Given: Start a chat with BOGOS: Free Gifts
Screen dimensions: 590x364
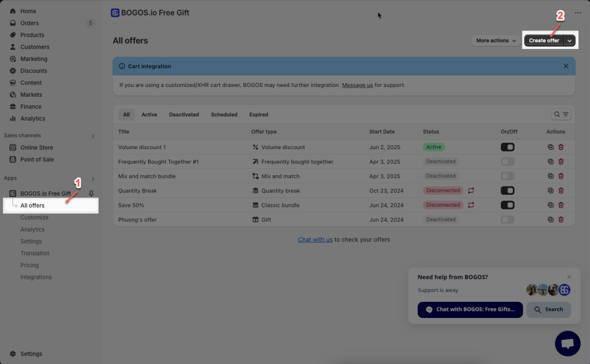Looking at the screenshot, I should point(470,310).
